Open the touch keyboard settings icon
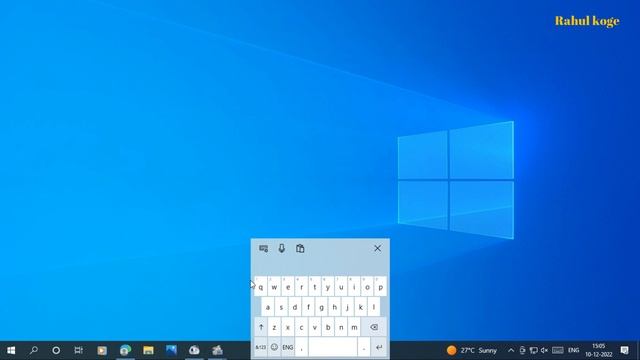The width and height of the screenshot is (640, 360). point(264,249)
